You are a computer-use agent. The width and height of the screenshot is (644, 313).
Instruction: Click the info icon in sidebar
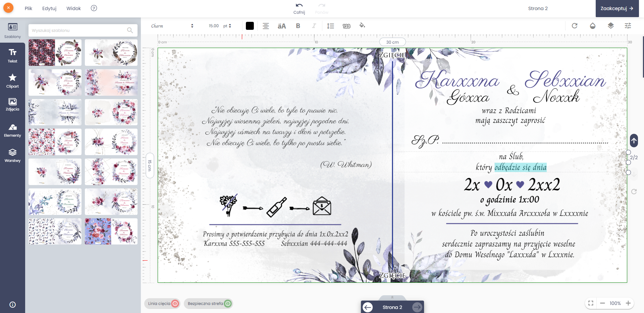click(12, 305)
